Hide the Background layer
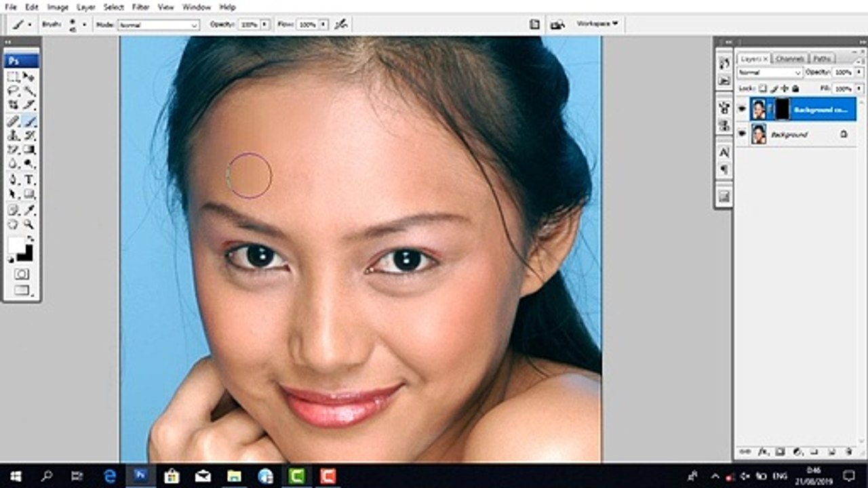The image size is (868, 488). point(742,134)
